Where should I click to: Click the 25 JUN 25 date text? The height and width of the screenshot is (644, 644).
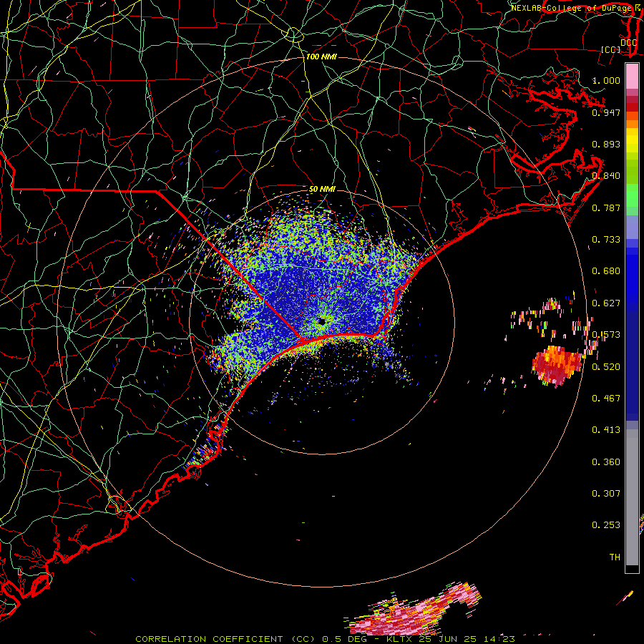(448, 639)
